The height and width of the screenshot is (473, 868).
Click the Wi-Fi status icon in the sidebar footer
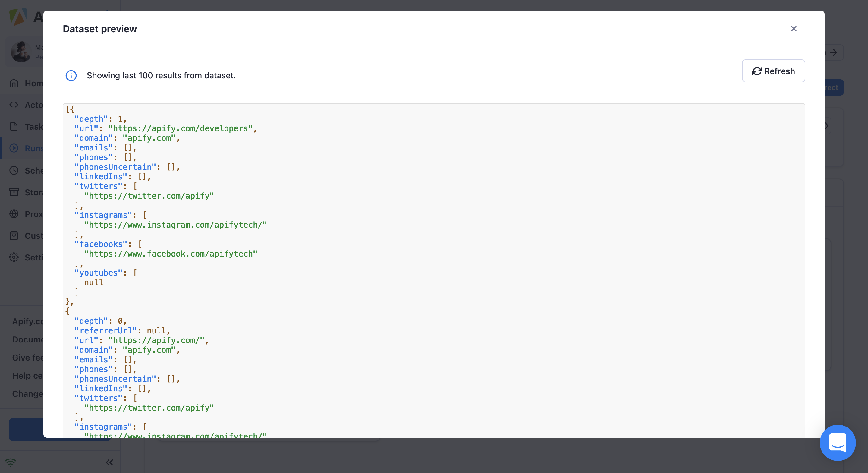point(11,462)
